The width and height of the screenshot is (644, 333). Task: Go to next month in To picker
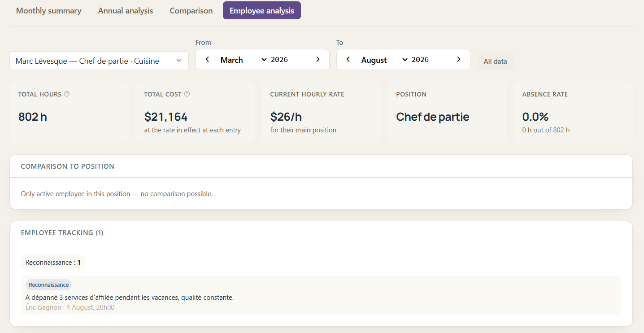459,60
